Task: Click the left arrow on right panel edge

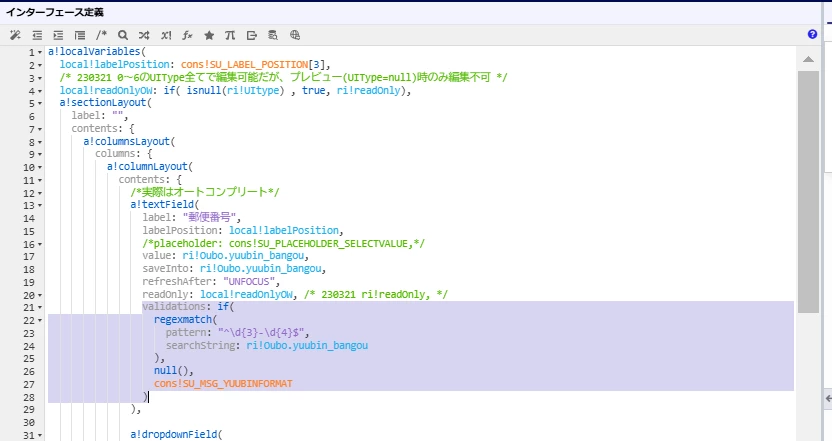Action: (828, 399)
